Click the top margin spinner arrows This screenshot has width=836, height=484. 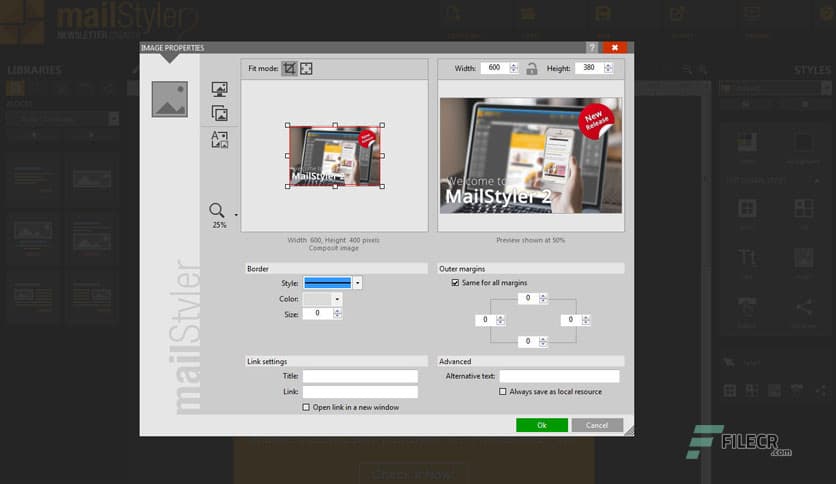[x=543, y=298]
